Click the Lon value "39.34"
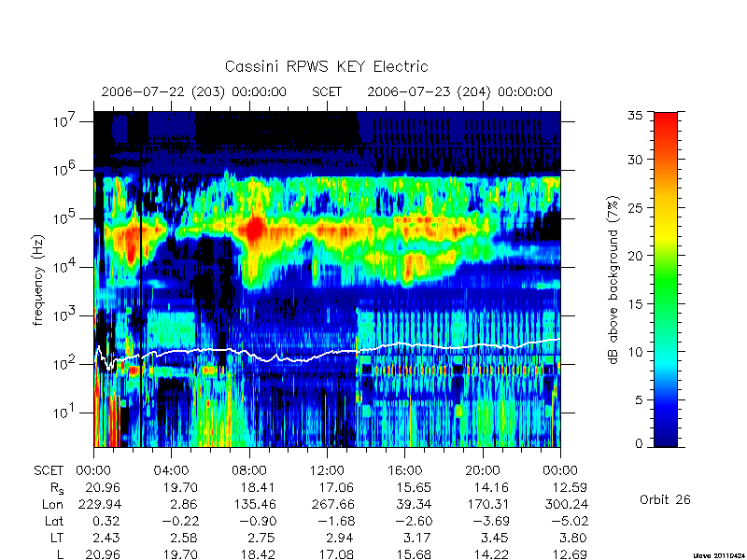The width and height of the screenshot is (747, 560). pos(415,504)
